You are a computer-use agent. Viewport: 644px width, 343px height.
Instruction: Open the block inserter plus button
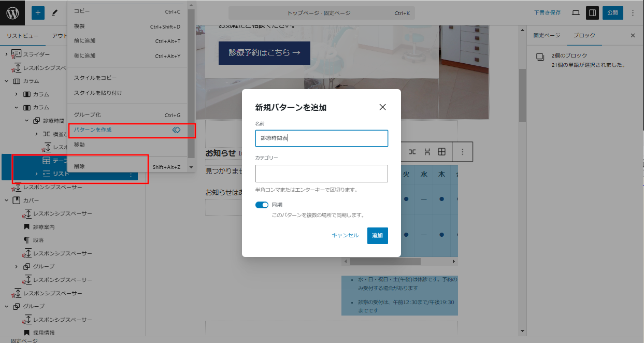pyautogui.click(x=38, y=13)
